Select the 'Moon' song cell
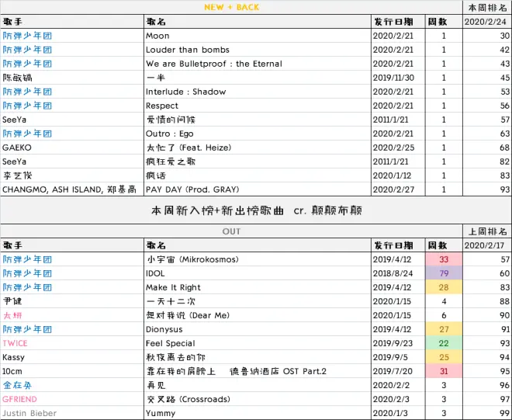The width and height of the screenshot is (512, 420). click(x=258, y=36)
